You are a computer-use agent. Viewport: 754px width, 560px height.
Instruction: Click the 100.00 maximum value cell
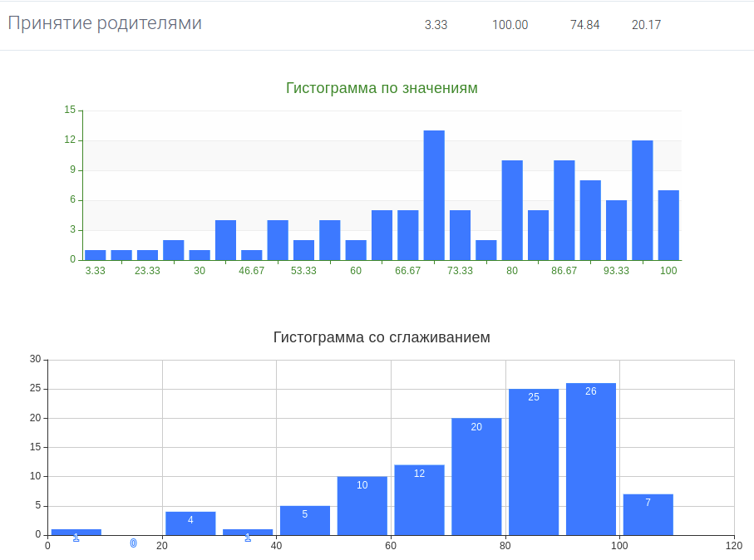pos(510,25)
